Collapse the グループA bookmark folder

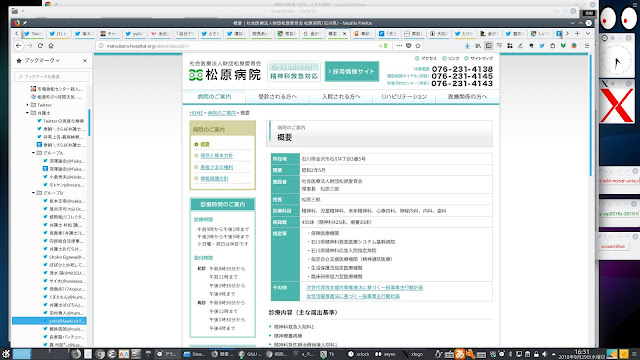coord(33,153)
